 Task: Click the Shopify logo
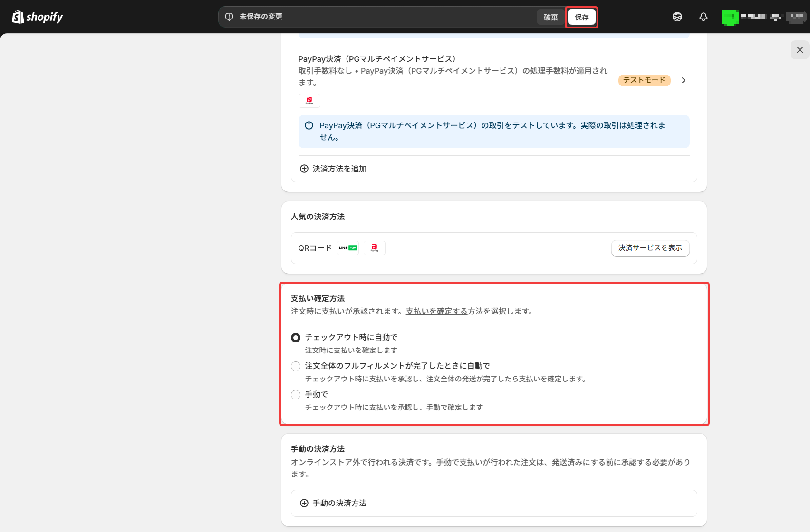pos(38,17)
